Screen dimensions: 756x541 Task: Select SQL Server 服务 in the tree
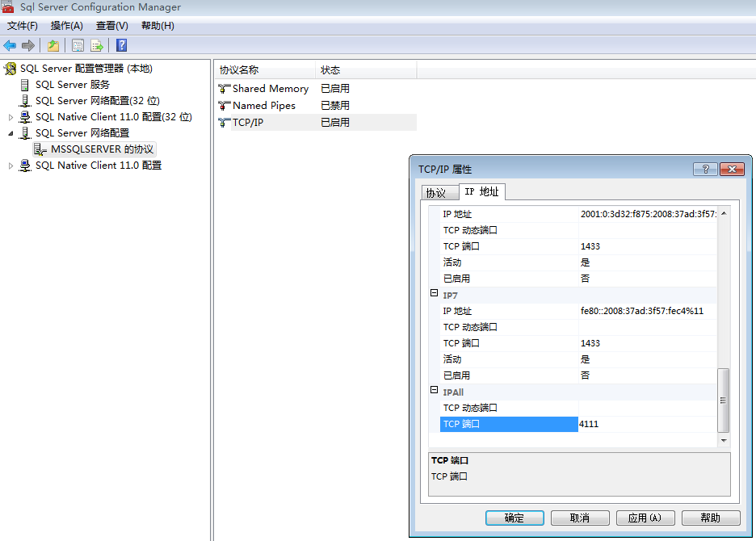pos(73,85)
